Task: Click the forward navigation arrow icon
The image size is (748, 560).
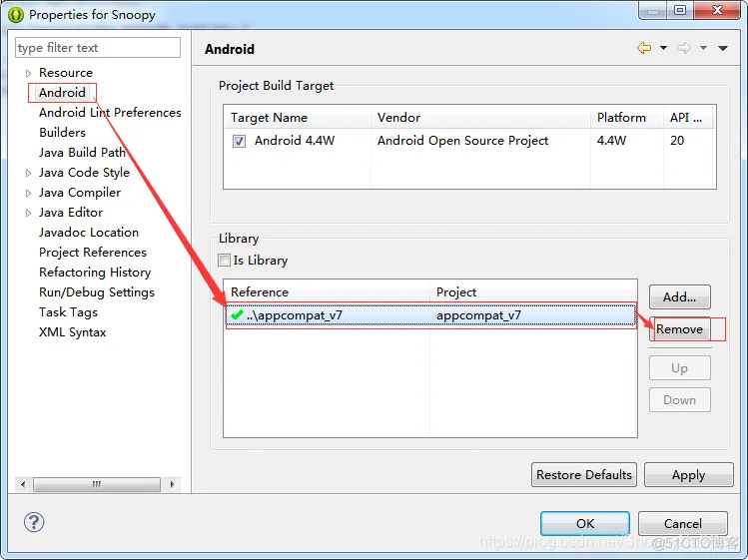Action: [684, 48]
